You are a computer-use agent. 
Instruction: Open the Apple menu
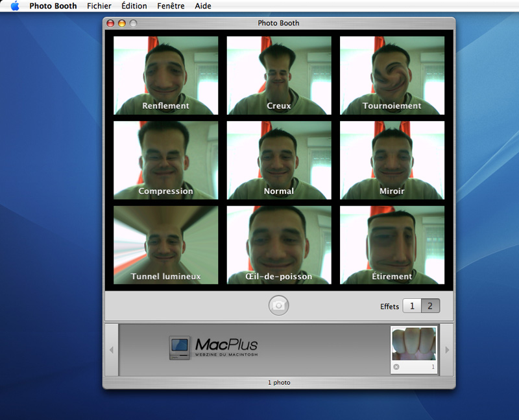point(15,6)
